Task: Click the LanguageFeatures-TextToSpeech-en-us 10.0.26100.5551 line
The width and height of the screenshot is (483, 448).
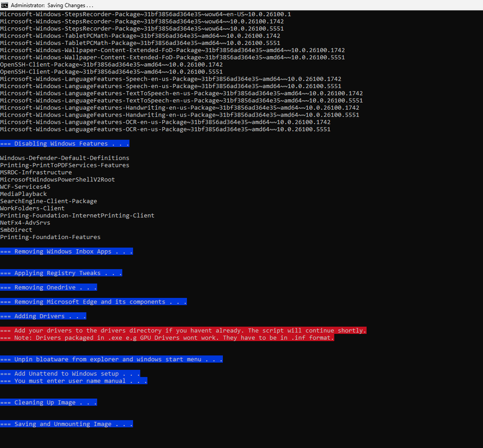Action: click(x=181, y=100)
